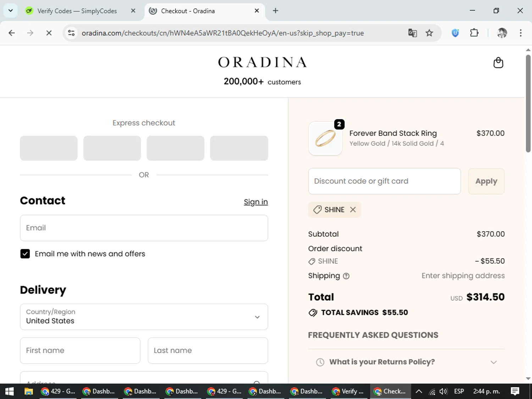Click the ORADINA logo

262,62
